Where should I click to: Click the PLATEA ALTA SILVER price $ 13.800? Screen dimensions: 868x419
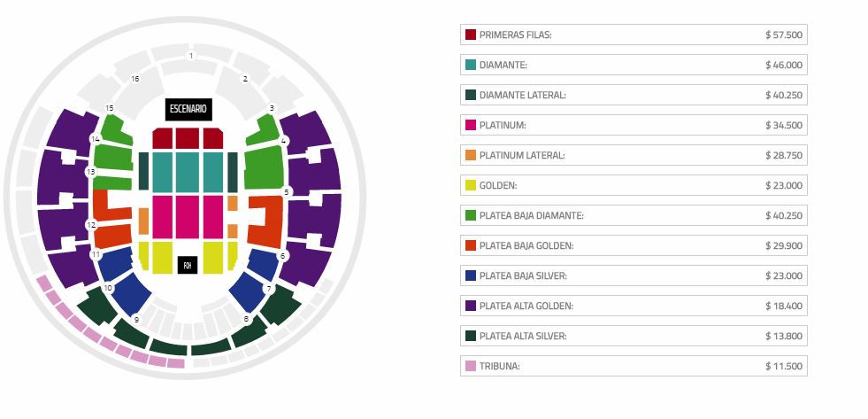784,336
